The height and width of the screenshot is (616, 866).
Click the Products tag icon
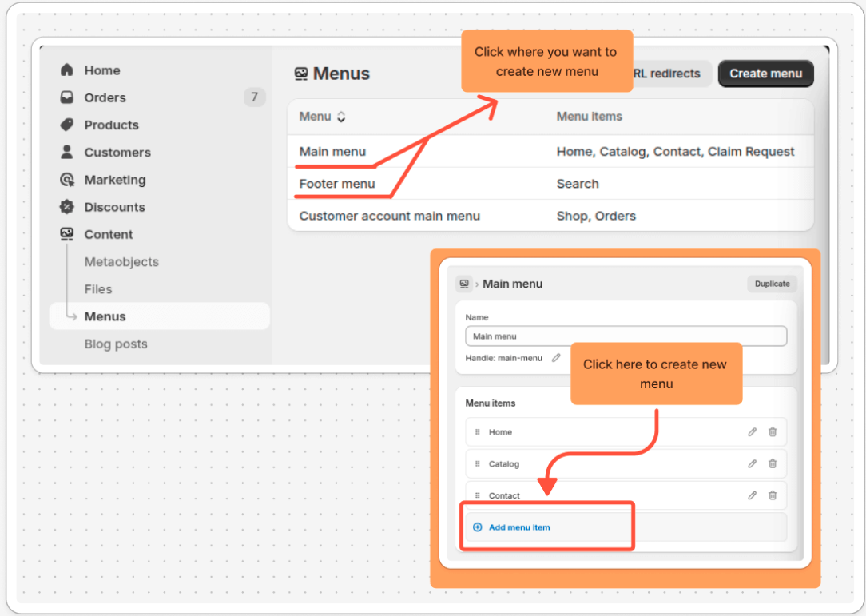(x=67, y=125)
